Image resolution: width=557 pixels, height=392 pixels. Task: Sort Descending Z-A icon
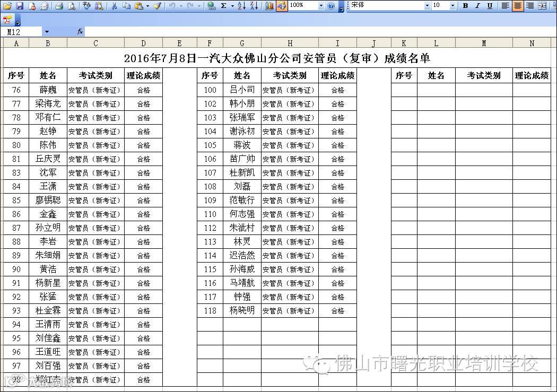click(254, 6)
